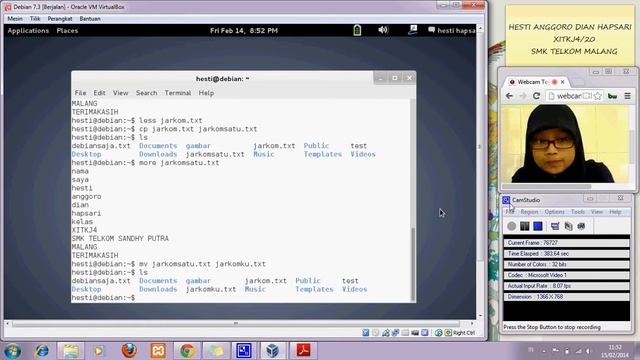Bookmark the webcam page with star

pyautogui.click(x=598, y=96)
